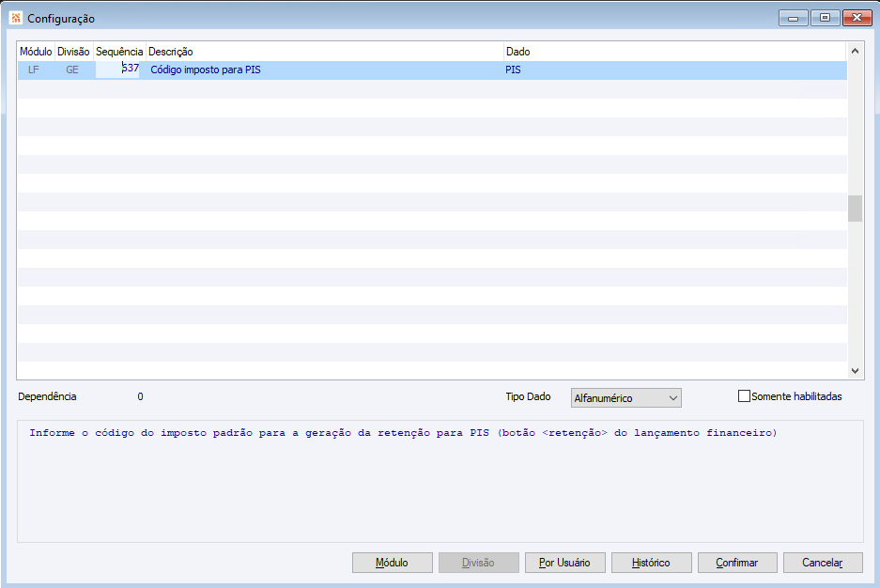Click the Dependência value 0
This screenshot has width=880, height=588.
[140, 396]
